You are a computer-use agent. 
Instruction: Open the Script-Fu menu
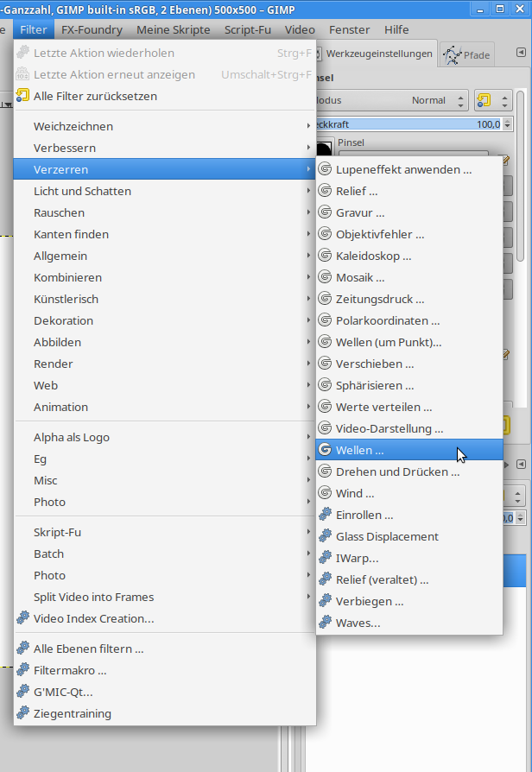pyautogui.click(x=248, y=29)
